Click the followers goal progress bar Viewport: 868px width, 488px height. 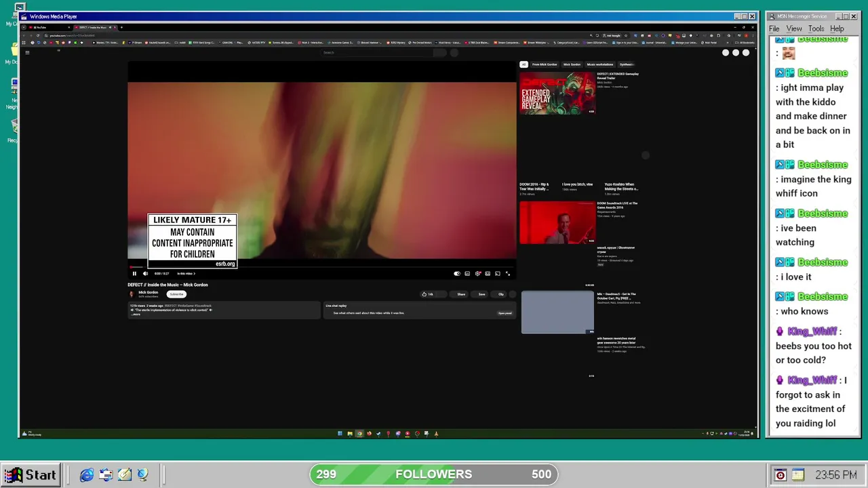[434, 474]
